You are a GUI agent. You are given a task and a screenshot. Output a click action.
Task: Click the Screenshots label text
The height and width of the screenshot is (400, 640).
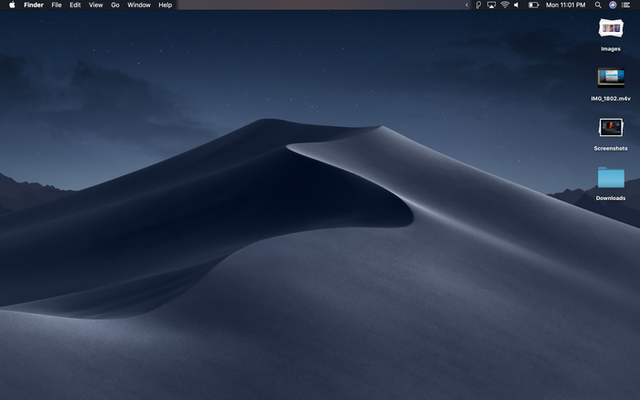click(611, 149)
